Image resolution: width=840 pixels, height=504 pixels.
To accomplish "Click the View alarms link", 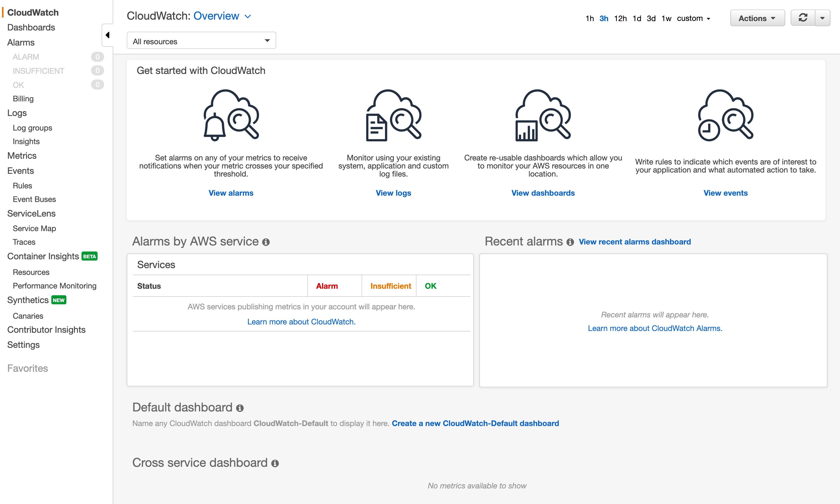I will [231, 193].
